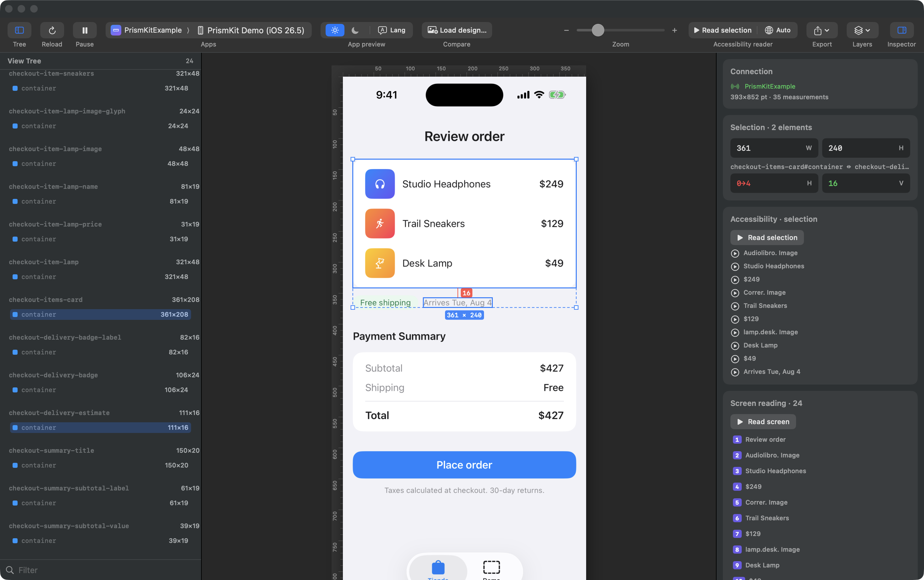Play Desk Lamp in selection list
The width and height of the screenshot is (924, 580).
[x=735, y=346]
